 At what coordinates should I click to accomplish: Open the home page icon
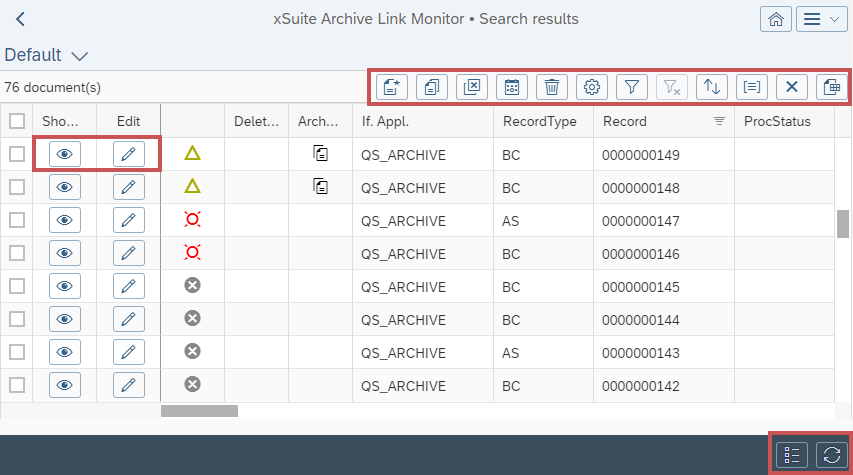tap(776, 19)
